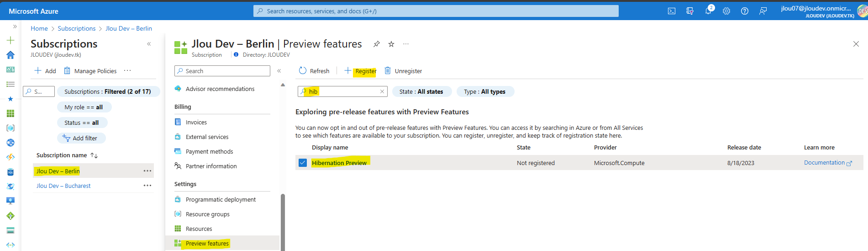
Task: Open Advisor recommendations
Action: [220, 89]
